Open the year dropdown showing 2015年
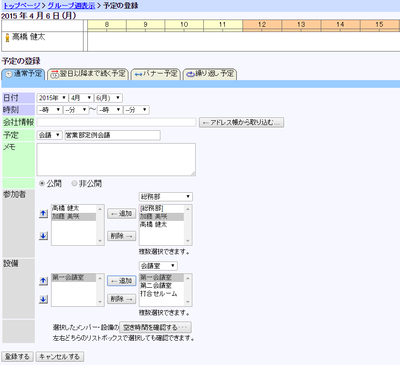The width and height of the screenshot is (400, 365). [x=52, y=98]
